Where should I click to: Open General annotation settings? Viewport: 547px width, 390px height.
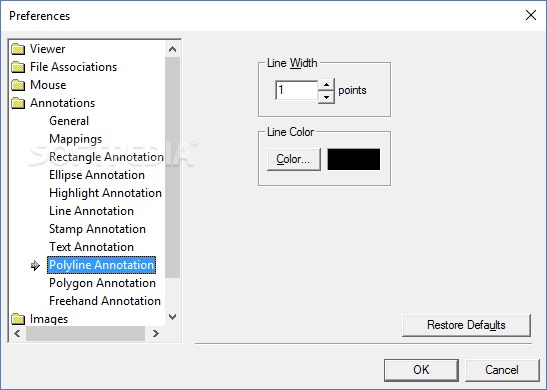[x=69, y=121]
